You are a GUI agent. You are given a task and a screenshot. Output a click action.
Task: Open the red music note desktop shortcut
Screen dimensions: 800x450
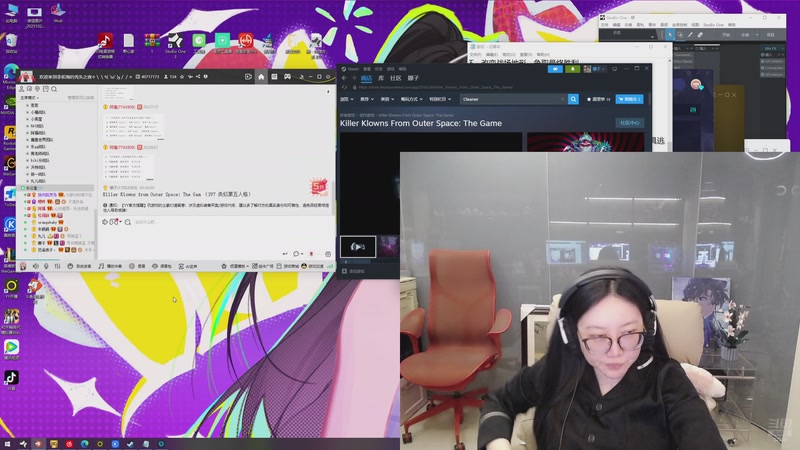[105, 44]
